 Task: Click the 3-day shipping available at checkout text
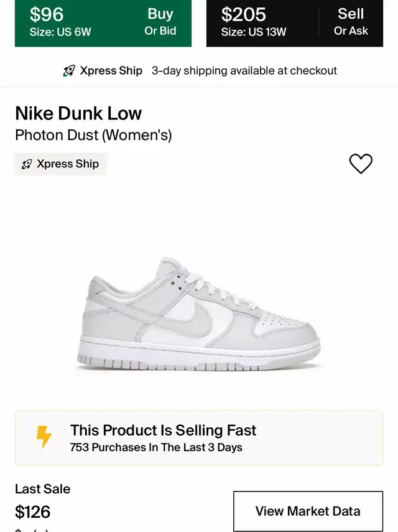pyautogui.click(x=244, y=71)
